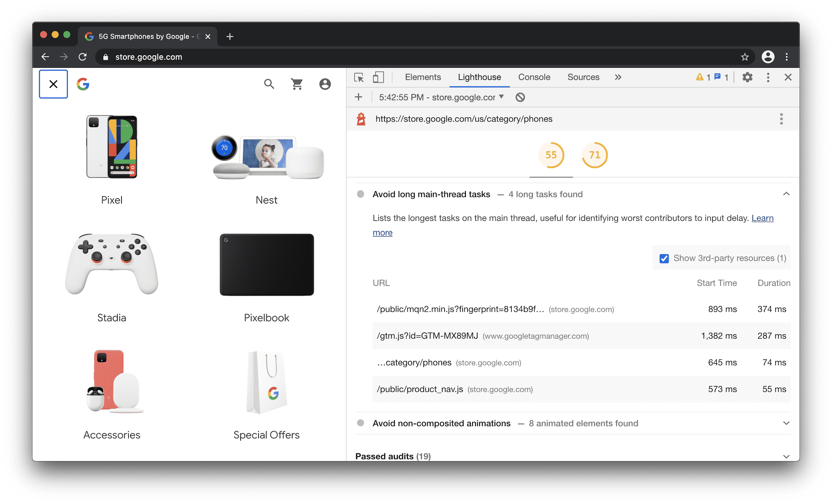
Task: Click the Lighthouse tab in DevTools
Action: click(x=480, y=76)
